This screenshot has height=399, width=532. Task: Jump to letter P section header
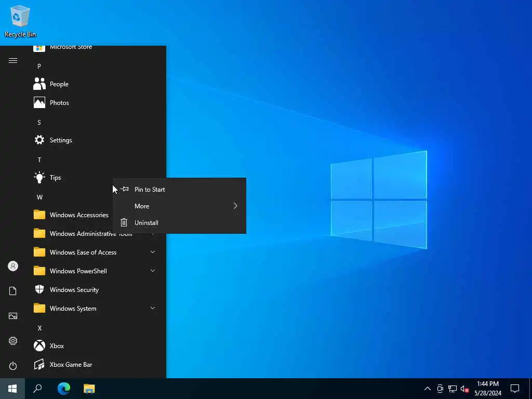coord(39,66)
